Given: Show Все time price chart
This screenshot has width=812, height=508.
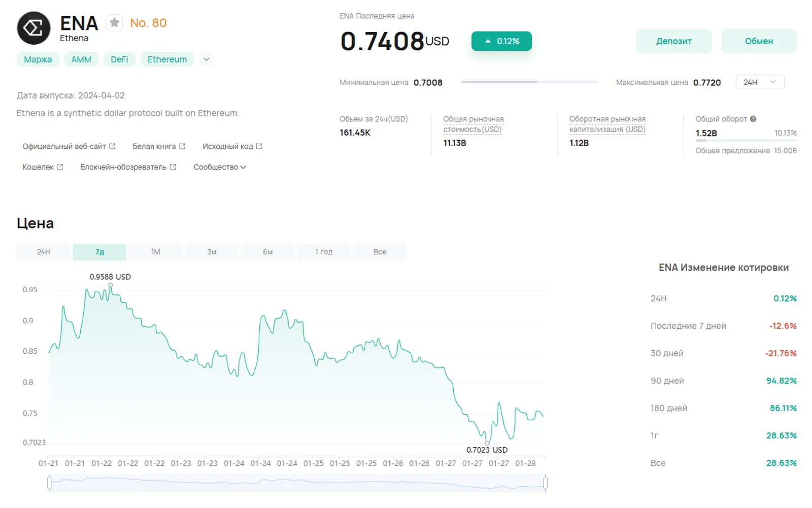Looking at the screenshot, I should [380, 252].
